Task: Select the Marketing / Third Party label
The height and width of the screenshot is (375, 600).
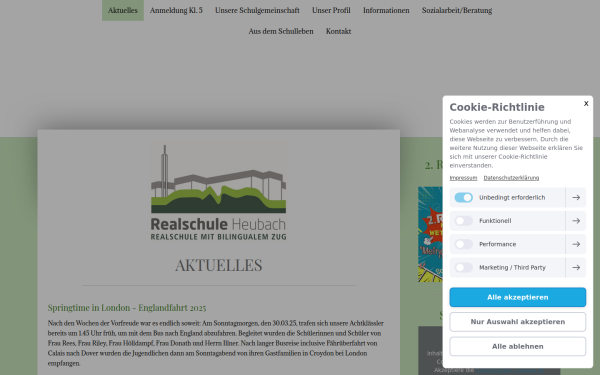Action: (x=512, y=267)
